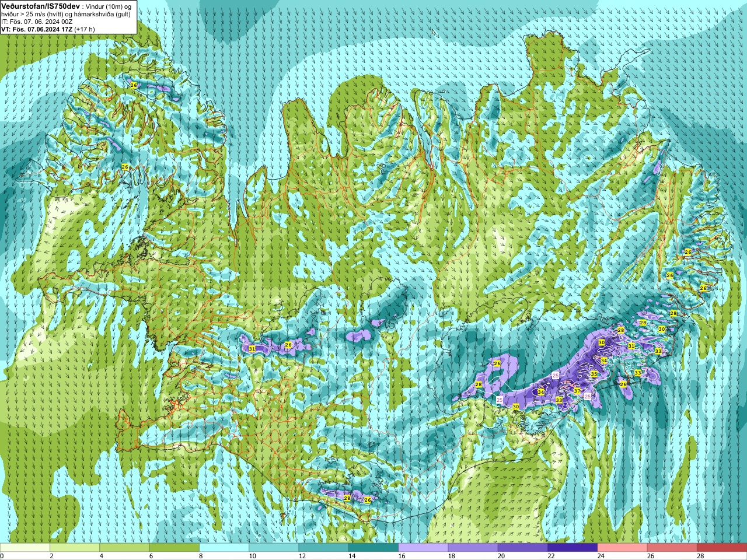Pick the medium purple 18–20 legend swatch
The width and height of the screenshot is (747, 560).
[x=473, y=548]
